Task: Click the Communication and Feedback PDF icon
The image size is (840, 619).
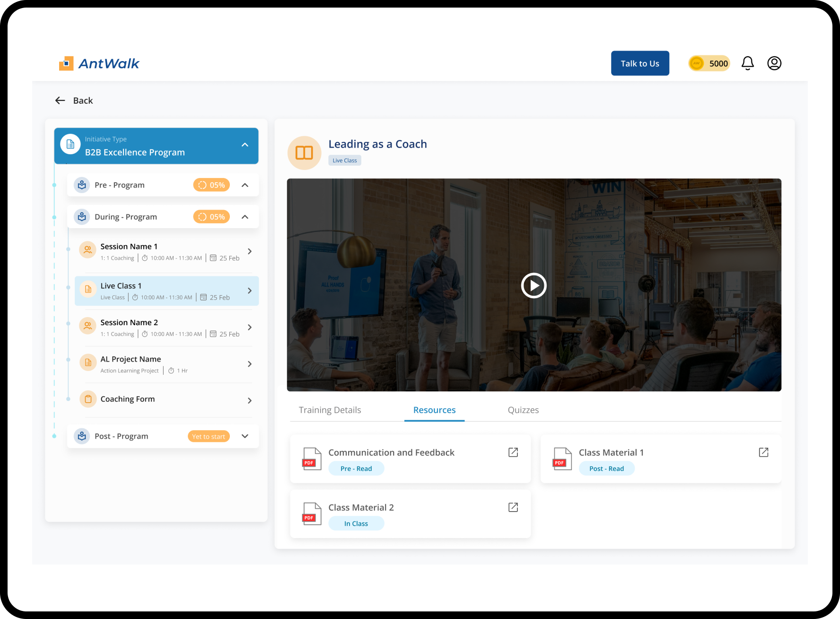Action: pyautogui.click(x=312, y=459)
